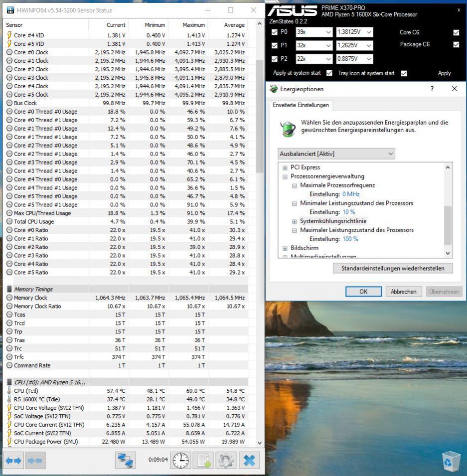Click HWiNFO collapse arrows toolbar icon
The height and width of the screenshot is (476, 467).
(35, 461)
